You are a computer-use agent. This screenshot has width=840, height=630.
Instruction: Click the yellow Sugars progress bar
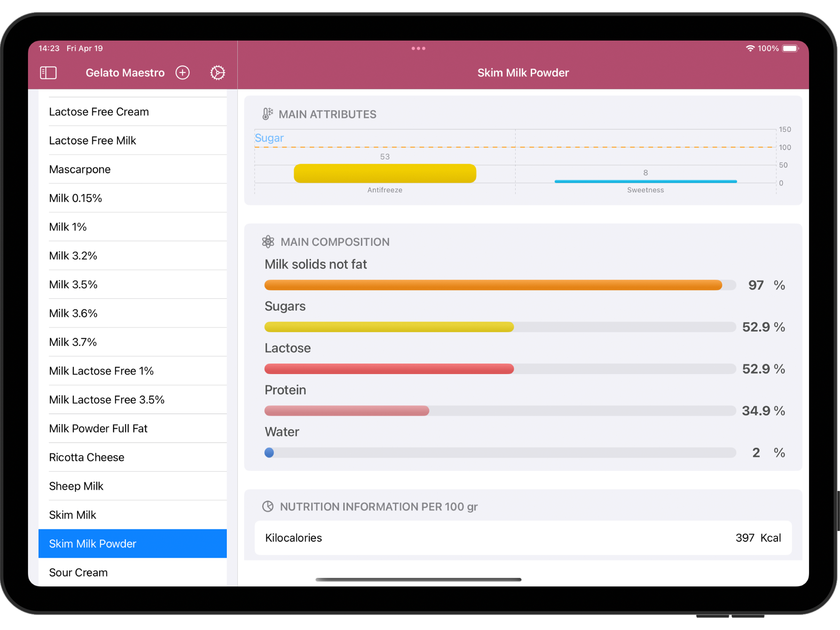click(x=500, y=327)
